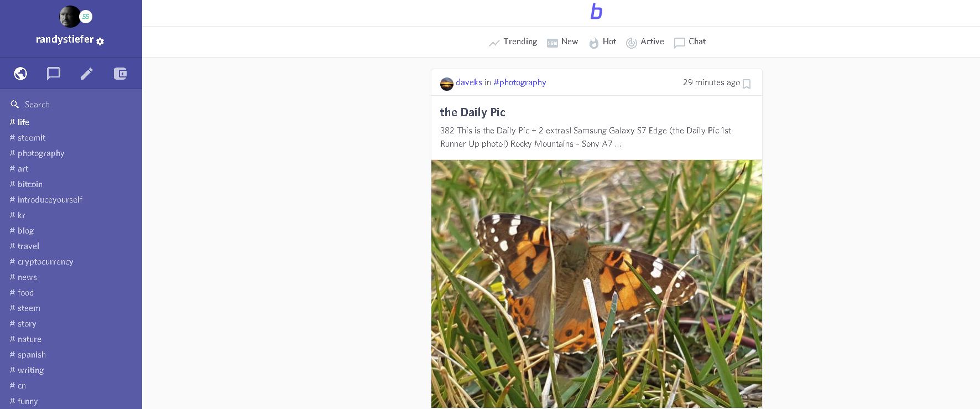Screen dimensions: 980x409
Task: Open the Active tab
Action: point(645,42)
